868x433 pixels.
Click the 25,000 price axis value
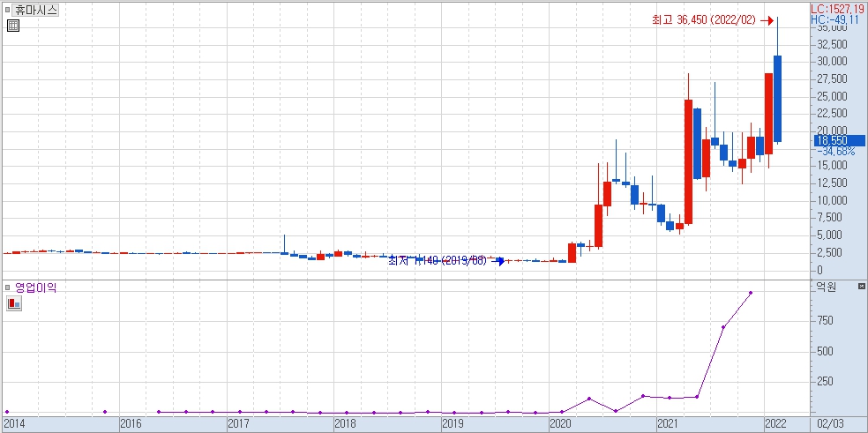pos(832,96)
